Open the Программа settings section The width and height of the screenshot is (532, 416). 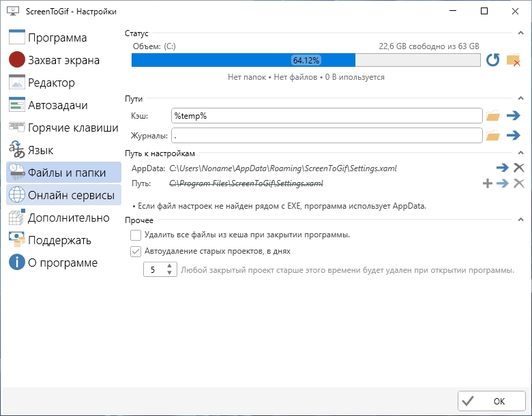click(x=64, y=38)
